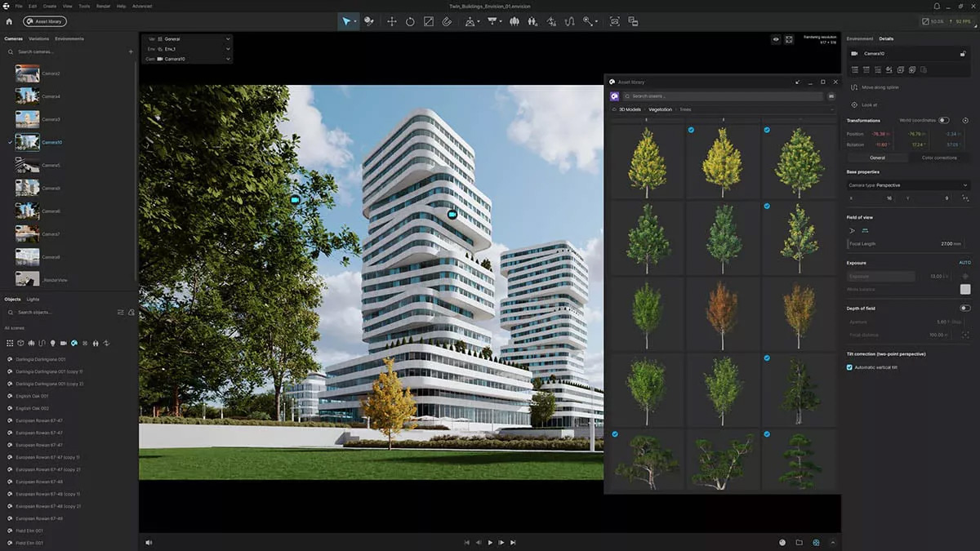Jump to the end of animation
The height and width of the screenshot is (551, 980).
pos(513,542)
